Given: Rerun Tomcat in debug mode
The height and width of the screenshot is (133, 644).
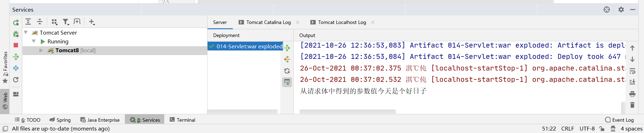Looking at the screenshot, I should [x=16, y=34].
